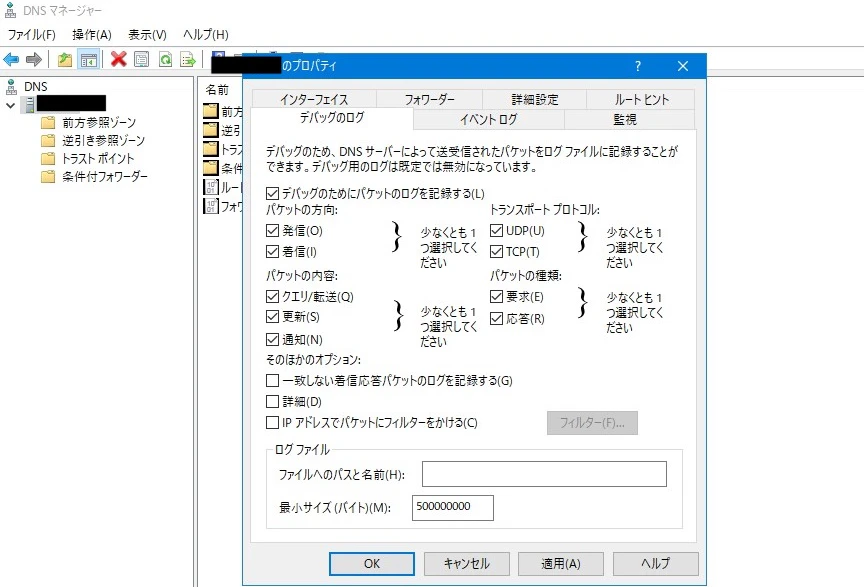Uncheck the UDP(U) checkbox
The height and width of the screenshot is (587, 864).
496,230
